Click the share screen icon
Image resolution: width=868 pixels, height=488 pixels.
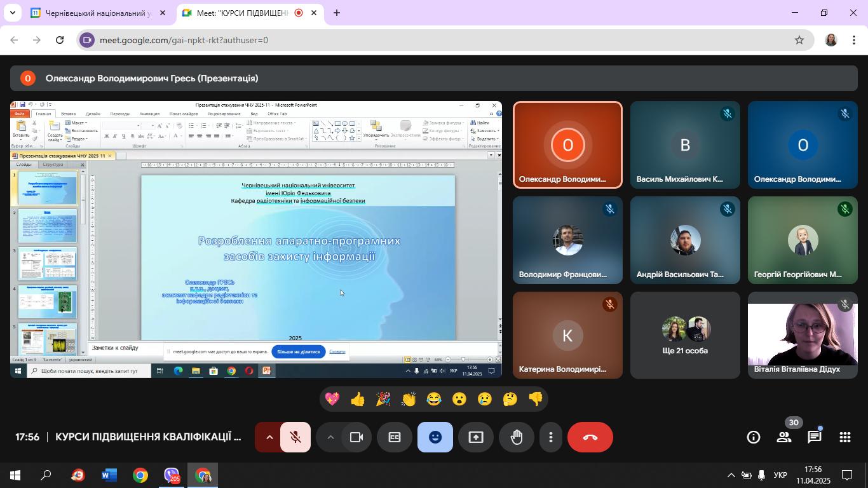(476, 437)
